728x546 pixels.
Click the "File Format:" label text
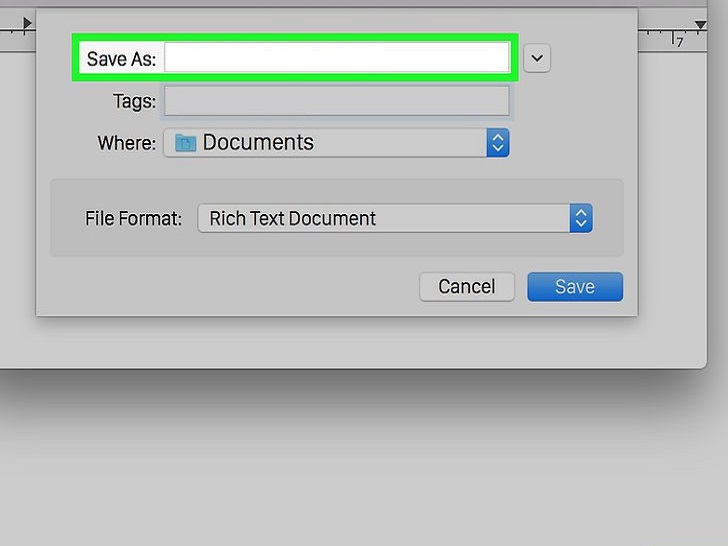(x=134, y=218)
